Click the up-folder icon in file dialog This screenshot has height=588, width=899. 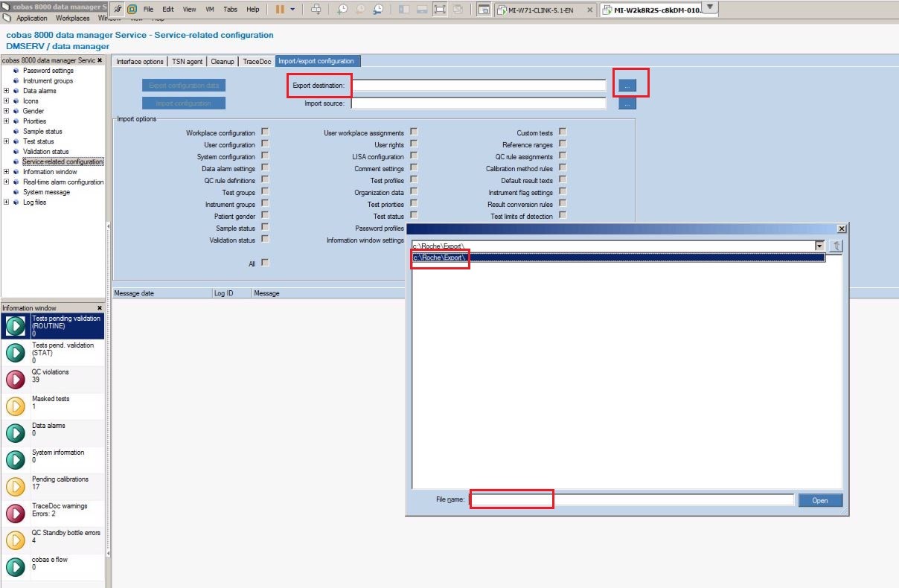(x=836, y=246)
